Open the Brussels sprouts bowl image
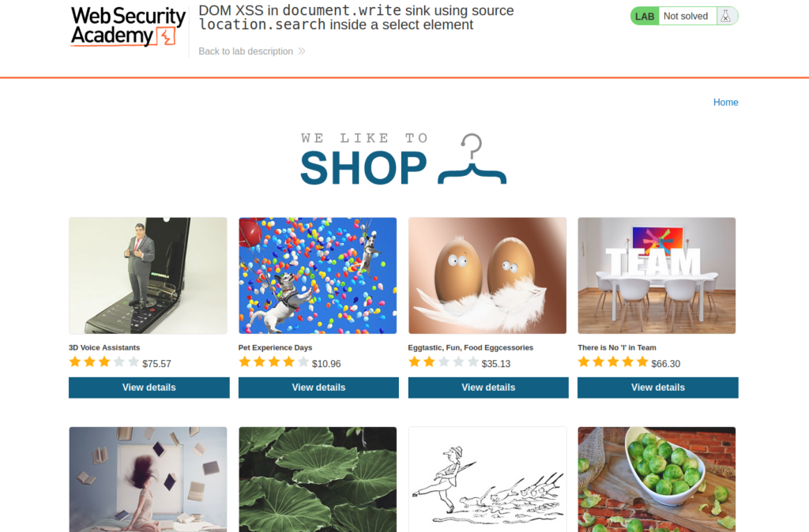The width and height of the screenshot is (809, 532). tap(657, 479)
